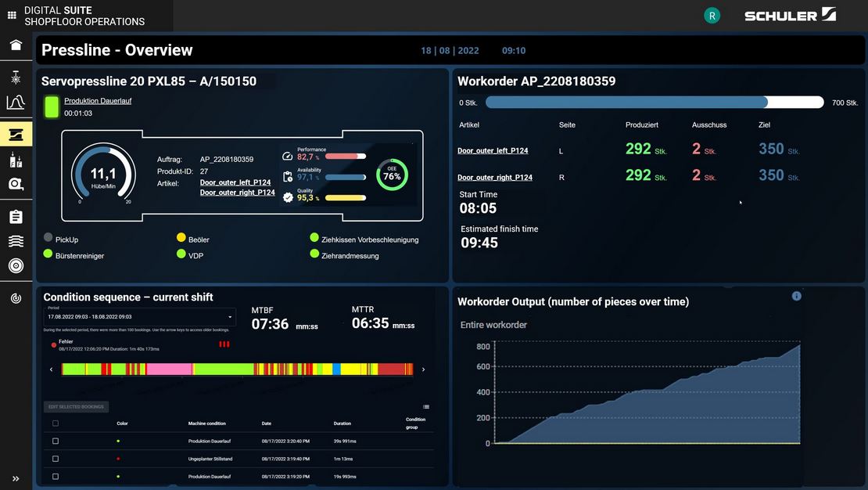868x490 pixels.
Task: Click the green production status indicator
Action: click(52, 106)
